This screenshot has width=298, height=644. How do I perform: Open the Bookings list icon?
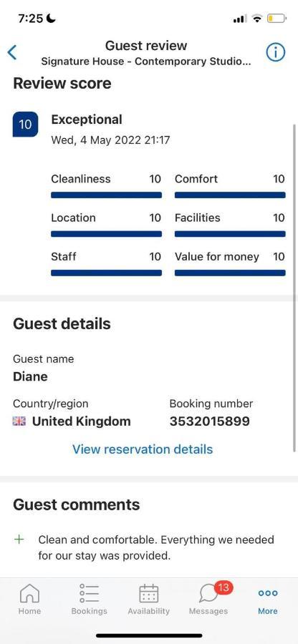[90, 593]
